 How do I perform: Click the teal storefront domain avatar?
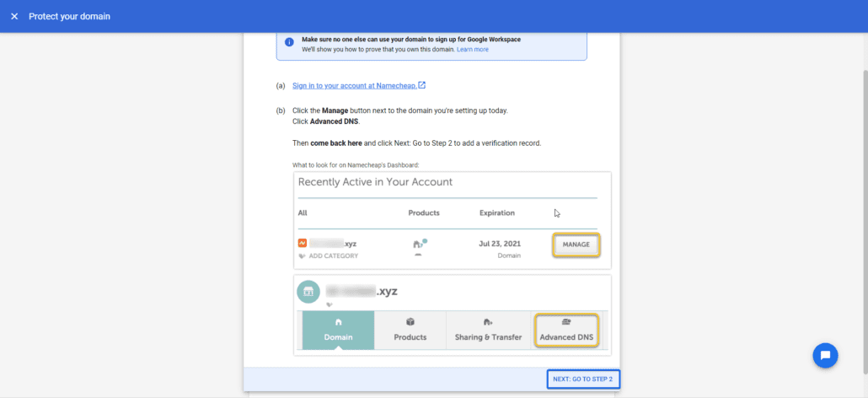tap(308, 292)
